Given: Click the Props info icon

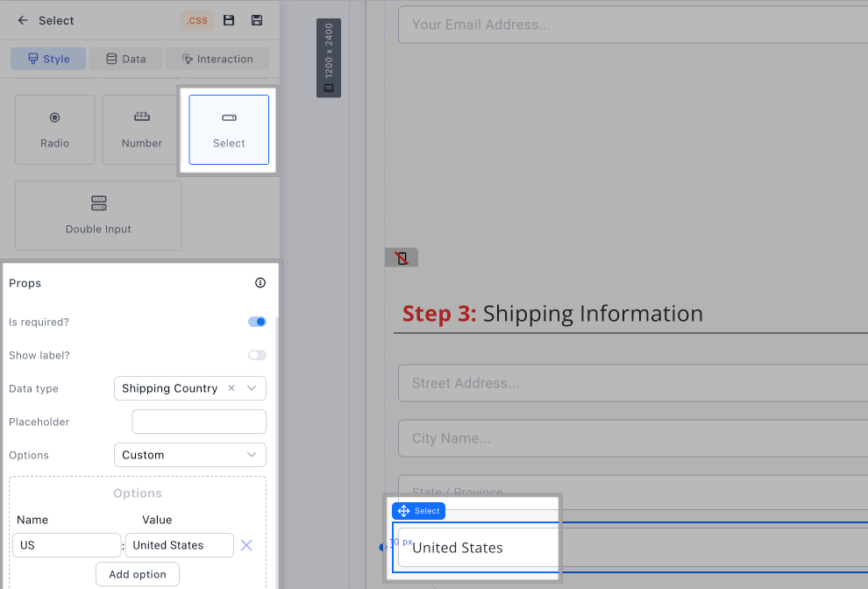Looking at the screenshot, I should pyautogui.click(x=260, y=283).
